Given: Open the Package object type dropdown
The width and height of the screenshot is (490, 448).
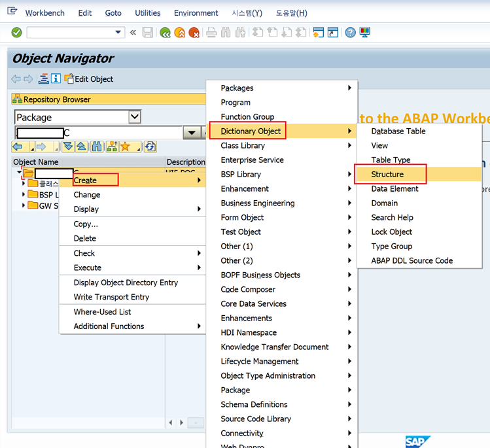Looking at the screenshot, I should [135, 117].
